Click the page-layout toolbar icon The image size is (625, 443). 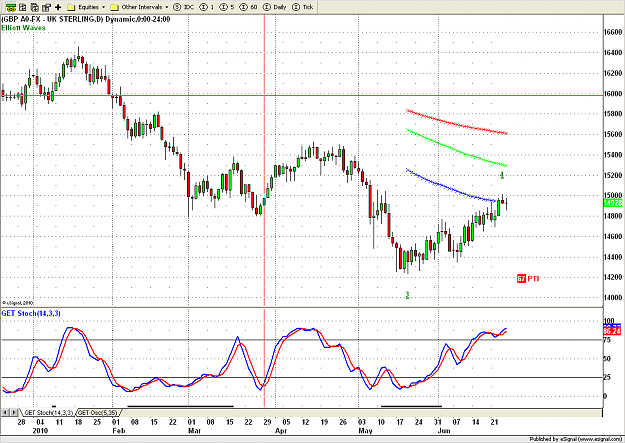pos(46,7)
